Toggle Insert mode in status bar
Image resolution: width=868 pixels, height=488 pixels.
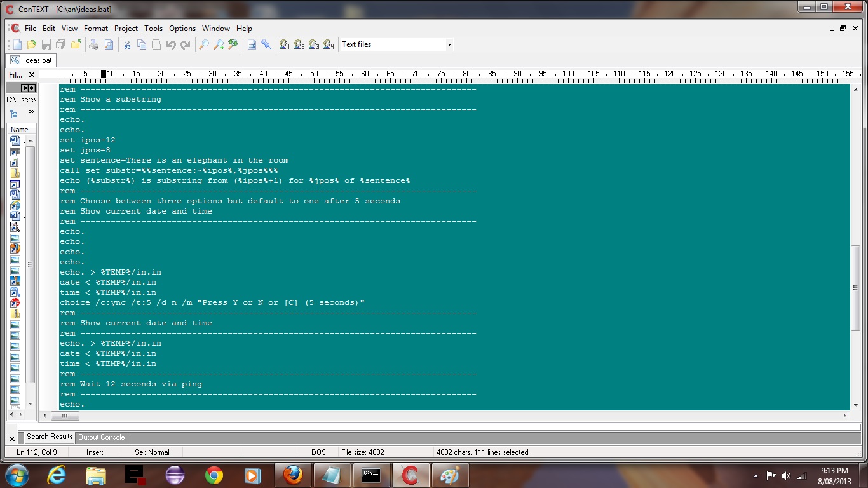[95, 452]
